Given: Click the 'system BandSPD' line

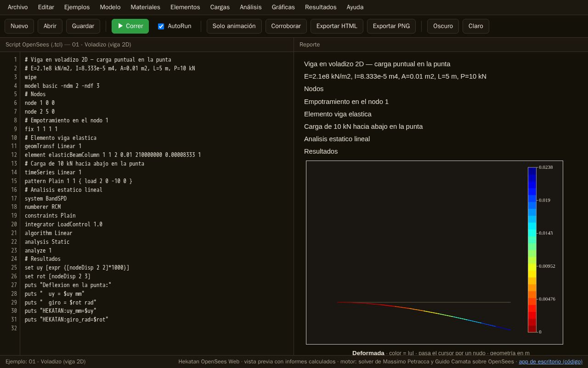Looking at the screenshot, I should 45,198.
